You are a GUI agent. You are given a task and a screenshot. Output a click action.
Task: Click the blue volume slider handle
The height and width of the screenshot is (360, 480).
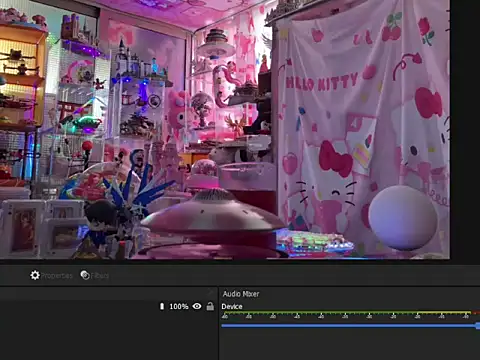(x=478, y=326)
